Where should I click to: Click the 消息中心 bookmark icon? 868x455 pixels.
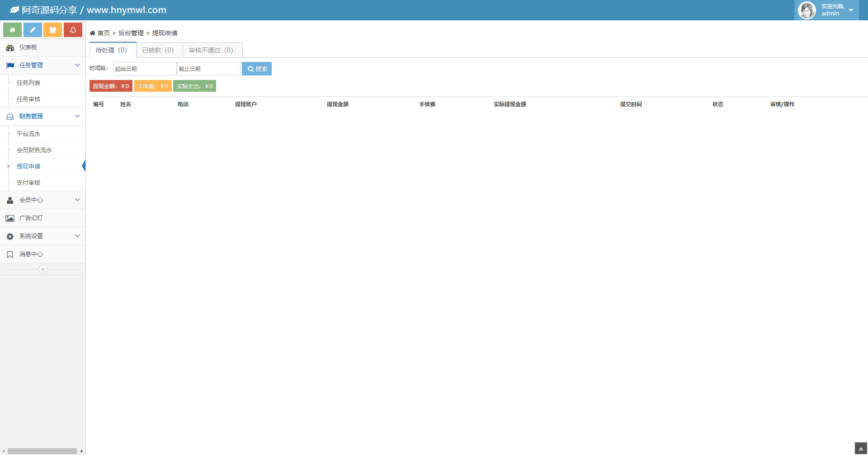click(10, 254)
